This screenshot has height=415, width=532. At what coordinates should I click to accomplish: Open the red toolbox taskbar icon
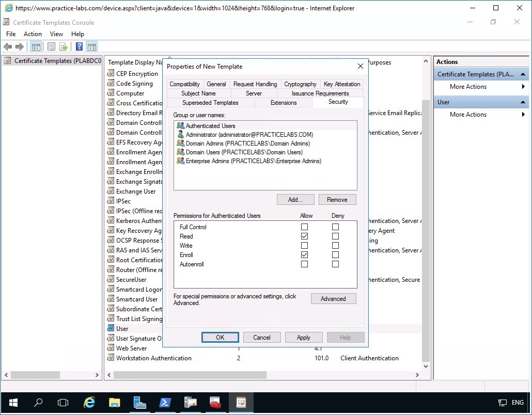click(215, 403)
